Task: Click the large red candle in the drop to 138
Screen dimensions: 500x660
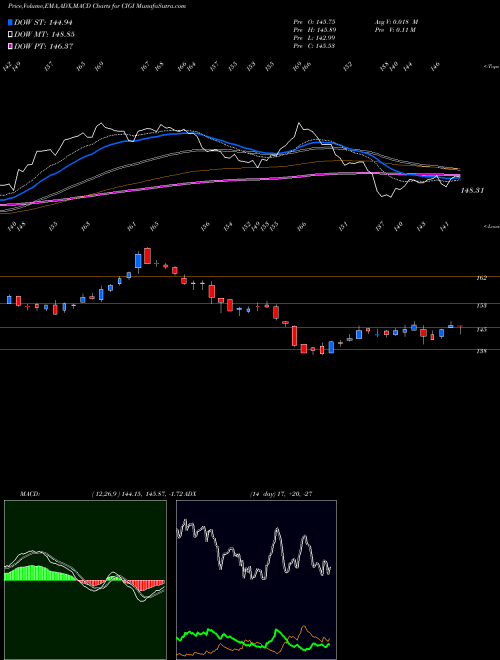Action: (x=295, y=335)
